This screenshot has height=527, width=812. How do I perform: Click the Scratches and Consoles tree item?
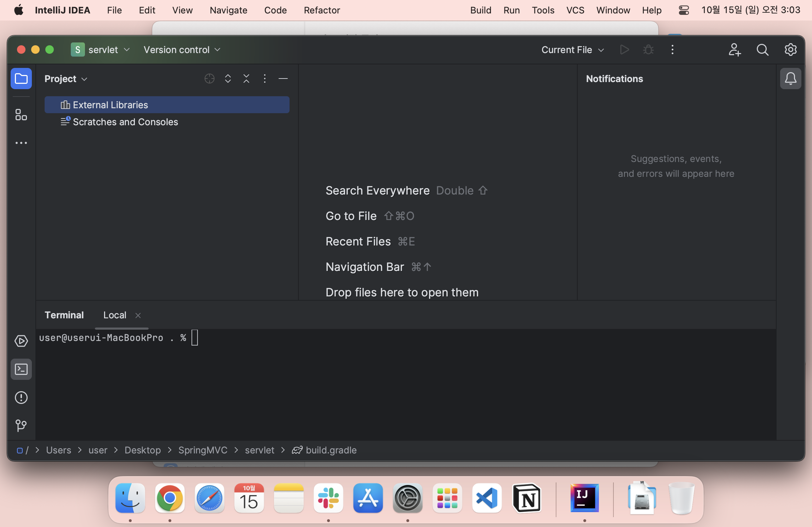125,121
